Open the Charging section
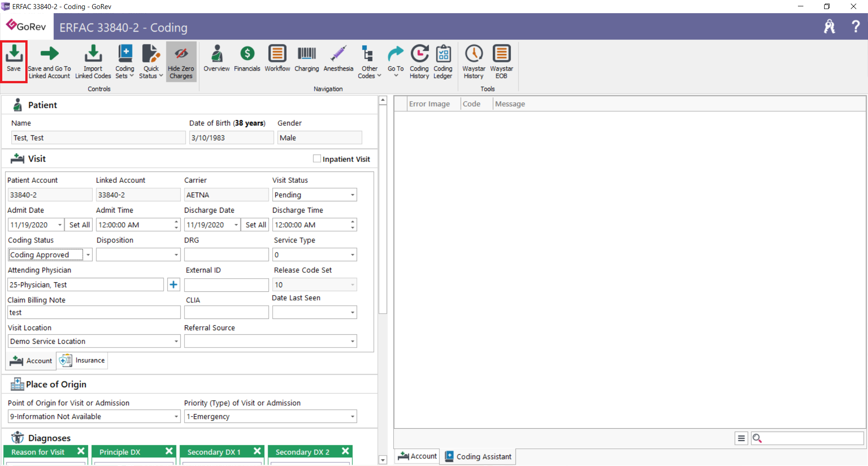 tap(307, 59)
